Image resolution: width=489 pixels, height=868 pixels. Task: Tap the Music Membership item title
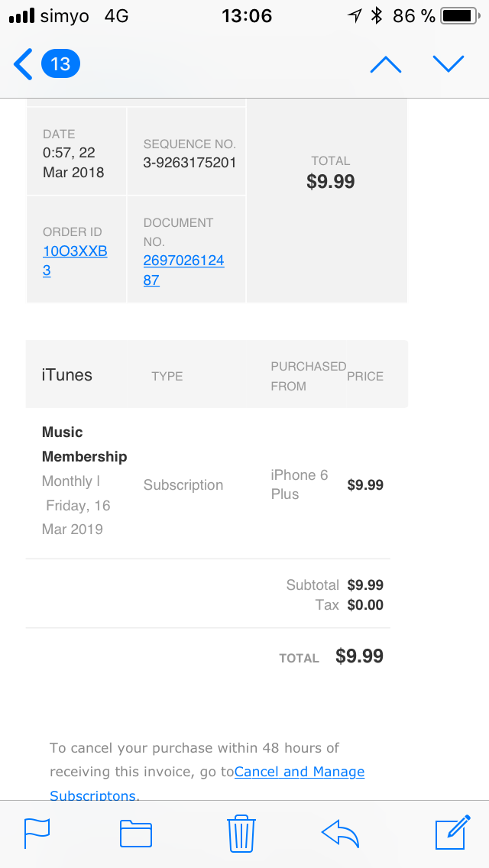point(84,444)
